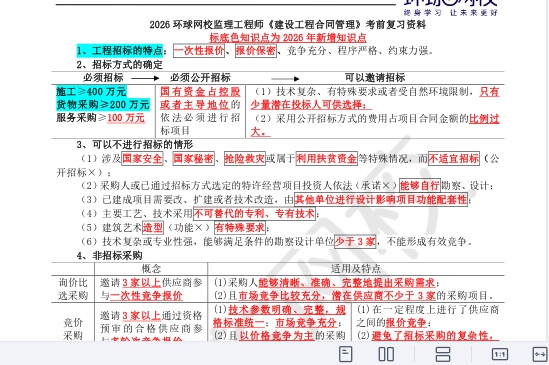
Task: Click table header '可以邀请招标'
Action: pyautogui.click(x=375, y=77)
